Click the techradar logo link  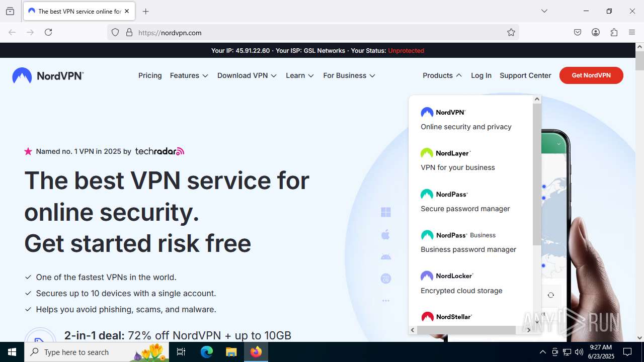coord(159,151)
